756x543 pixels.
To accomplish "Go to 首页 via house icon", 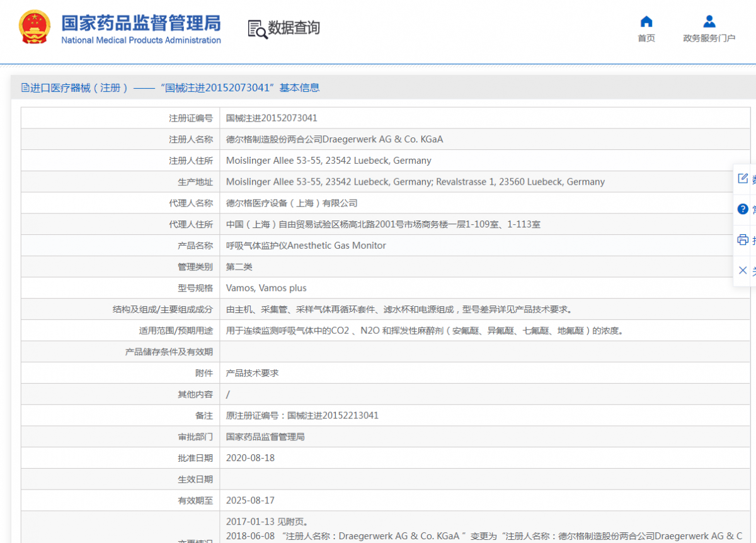I will pyautogui.click(x=646, y=21).
